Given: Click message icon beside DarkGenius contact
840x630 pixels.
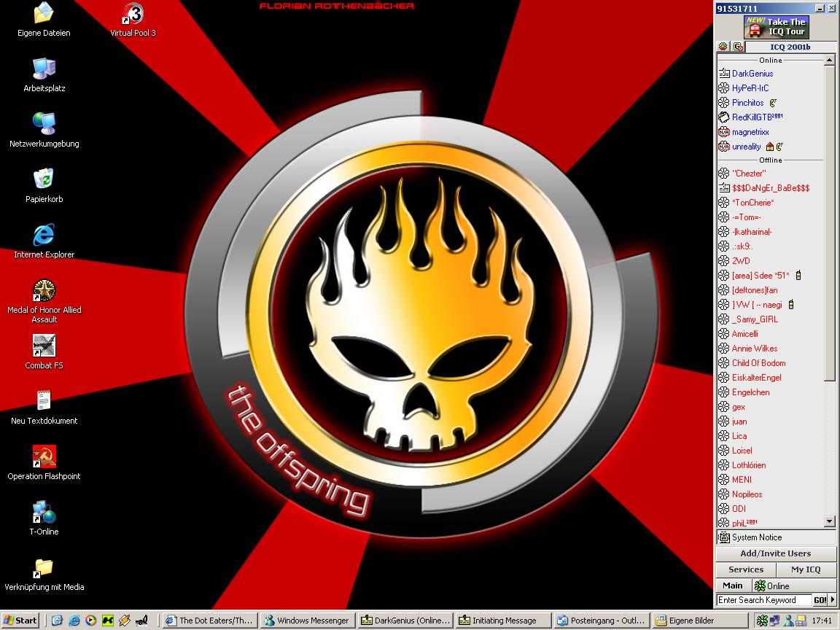Looking at the screenshot, I should coord(724,74).
